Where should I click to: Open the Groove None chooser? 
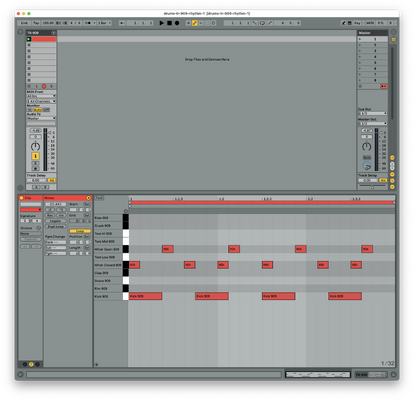coord(31,234)
